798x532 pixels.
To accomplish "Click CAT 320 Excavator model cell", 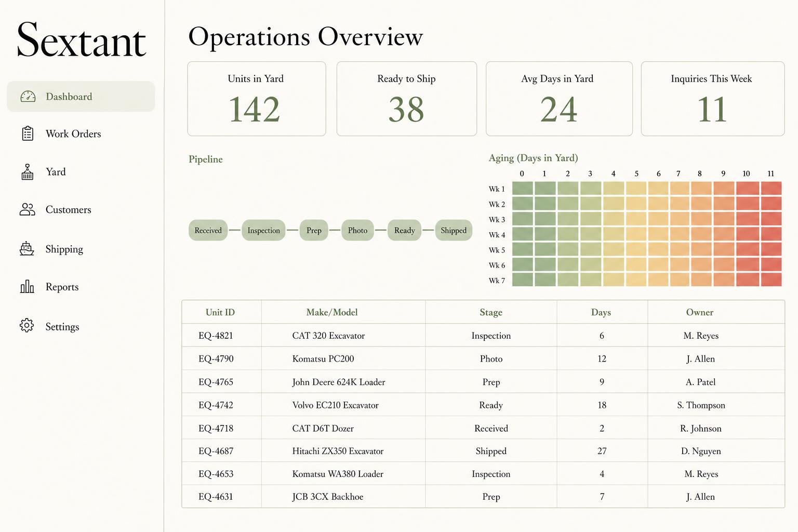I will [328, 336].
